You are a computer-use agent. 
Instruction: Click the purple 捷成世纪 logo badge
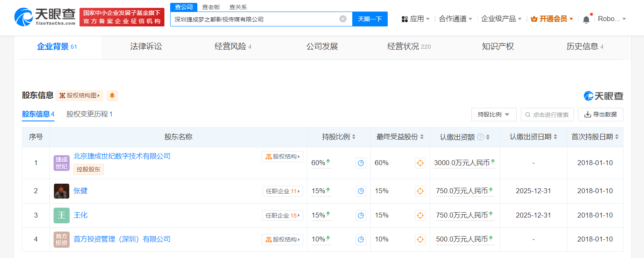(x=61, y=163)
